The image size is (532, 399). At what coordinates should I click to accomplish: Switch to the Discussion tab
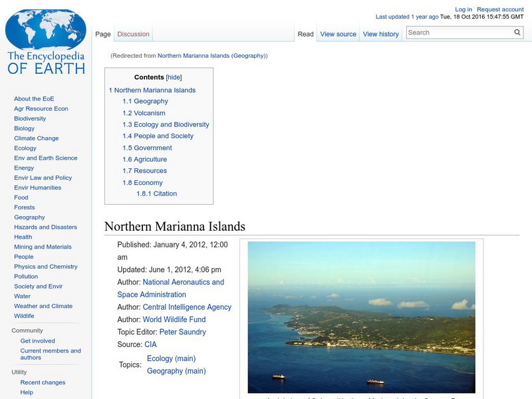(x=133, y=34)
